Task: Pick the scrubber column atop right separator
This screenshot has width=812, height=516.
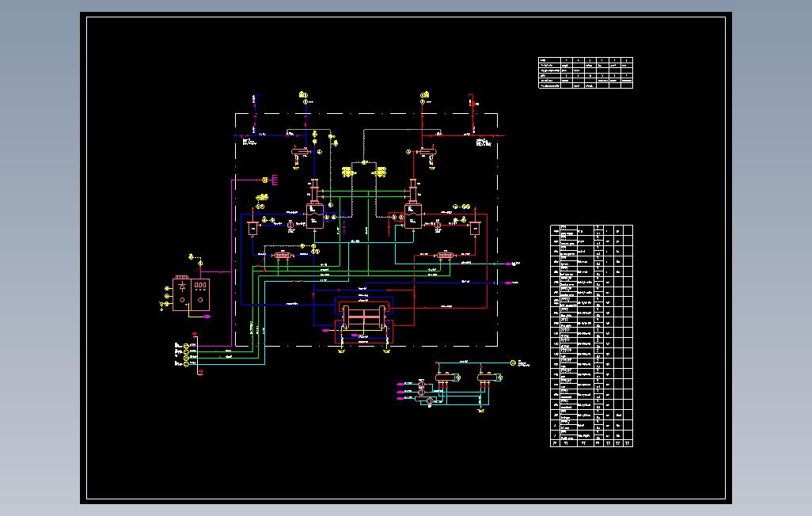Action: [413, 192]
